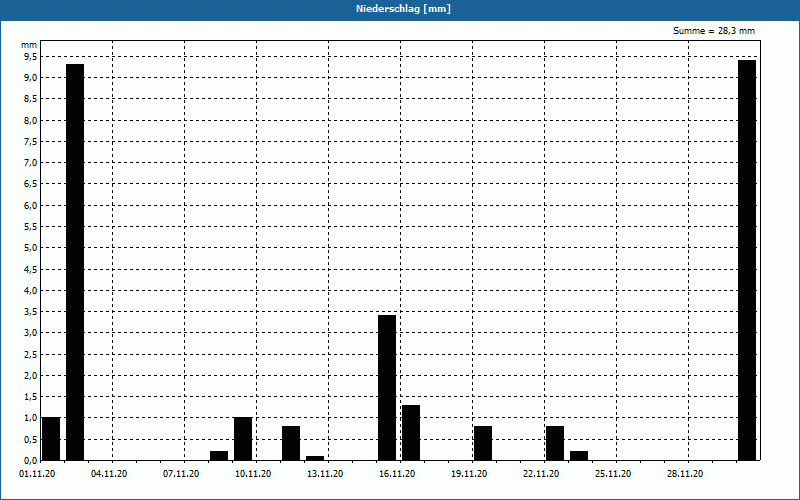Click the 07.11.20 date label

pos(181,474)
